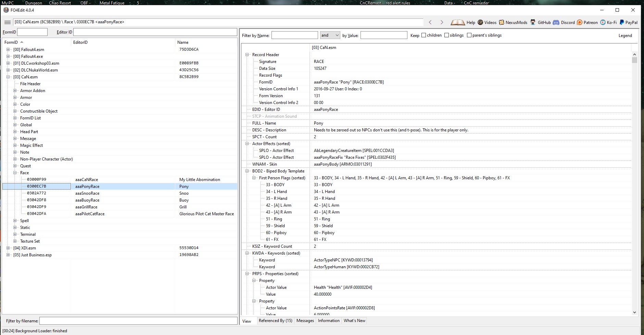Click record view scroll up arrow
The width and height of the screenshot is (644, 335).
coord(634,54)
